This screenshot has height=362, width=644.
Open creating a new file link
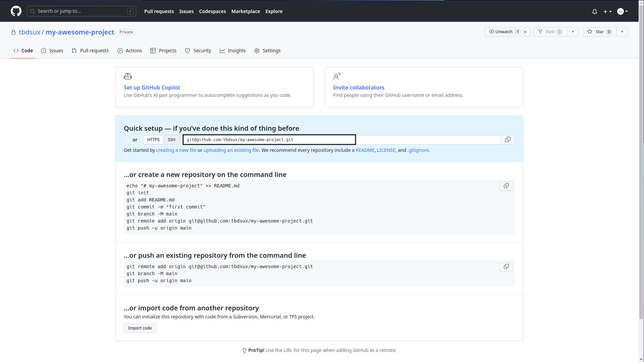[x=176, y=150]
